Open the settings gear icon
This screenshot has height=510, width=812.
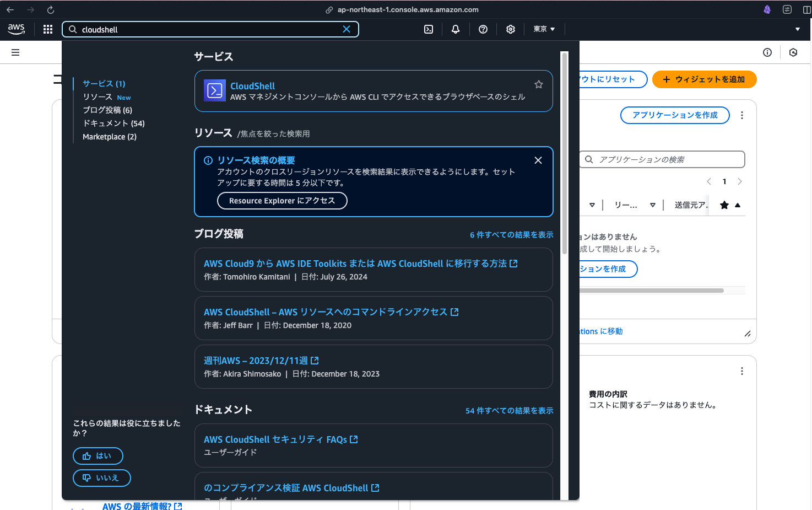tap(511, 29)
